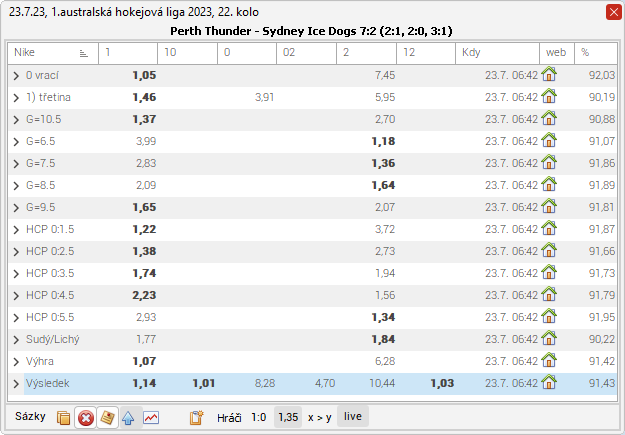The height and width of the screenshot is (435, 625).
Task: Select odds 1,01 in Výsledek row
Action: (x=204, y=383)
